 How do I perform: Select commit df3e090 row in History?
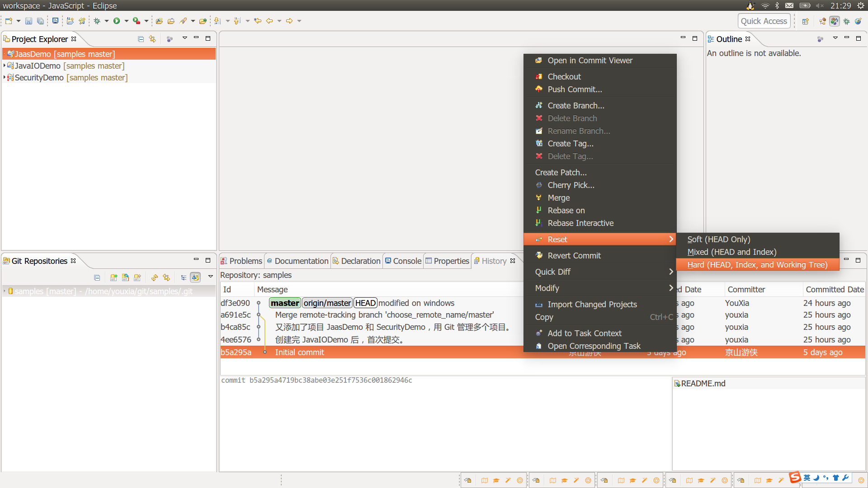click(371, 303)
